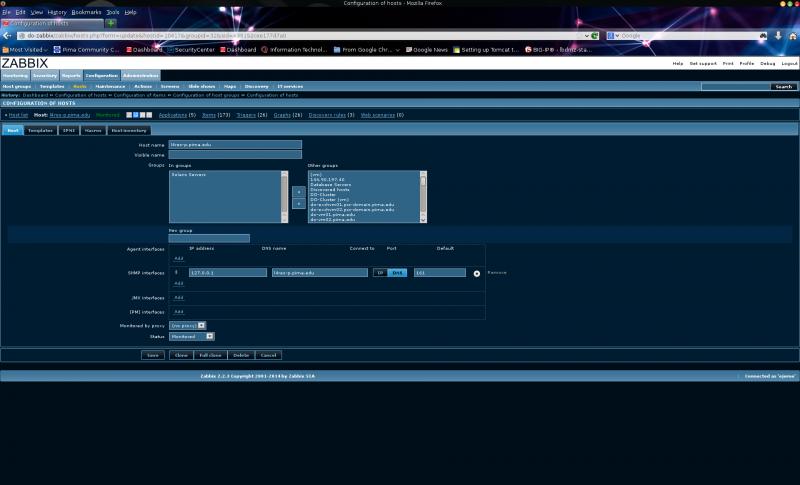Open Discovery rules (3) link
Image resolution: width=800 pixels, height=485 pixels.
(327, 115)
